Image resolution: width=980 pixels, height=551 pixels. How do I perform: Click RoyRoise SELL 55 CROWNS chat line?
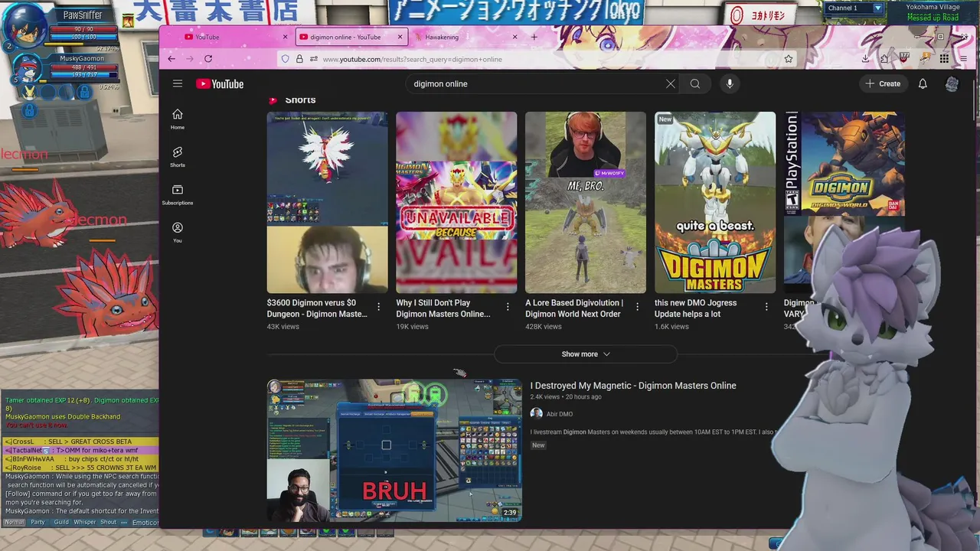point(81,468)
